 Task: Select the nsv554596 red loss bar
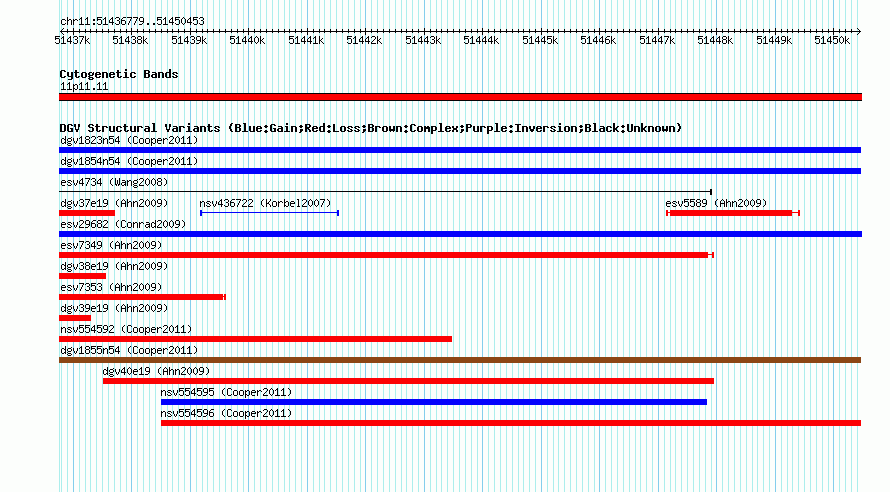pos(511,423)
